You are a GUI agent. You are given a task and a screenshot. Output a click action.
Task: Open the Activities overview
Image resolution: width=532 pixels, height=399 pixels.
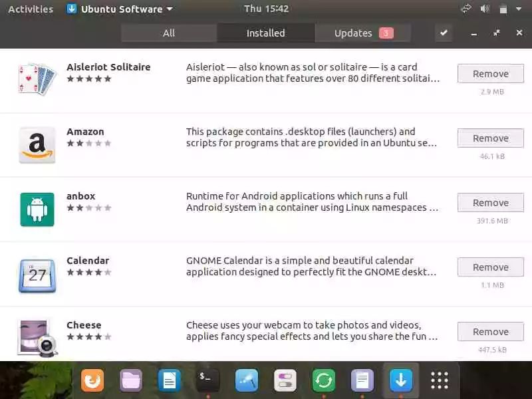(31, 9)
